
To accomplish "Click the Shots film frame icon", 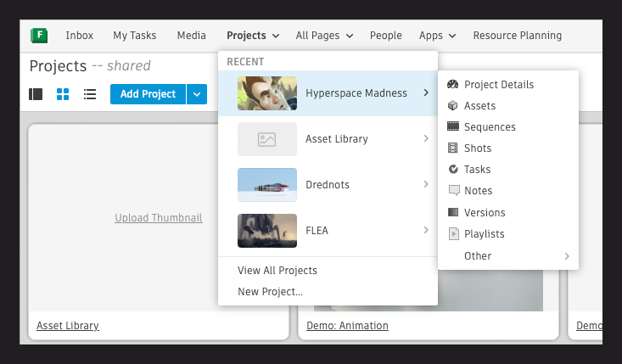I will pyautogui.click(x=453, y=148).
